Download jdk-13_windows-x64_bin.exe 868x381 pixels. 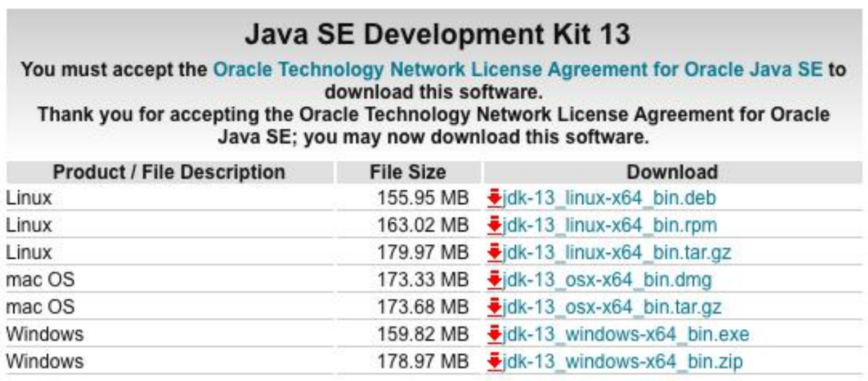click(x=625, y=334)
